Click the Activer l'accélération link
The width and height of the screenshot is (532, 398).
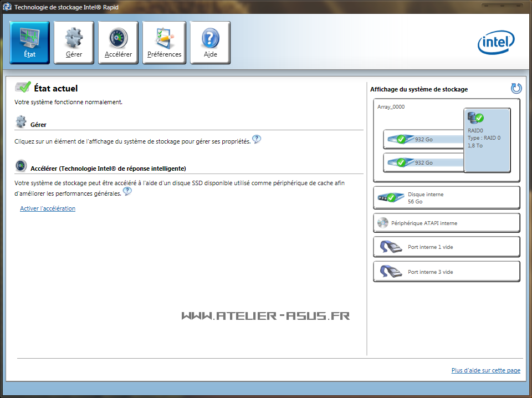coord(48,208)
